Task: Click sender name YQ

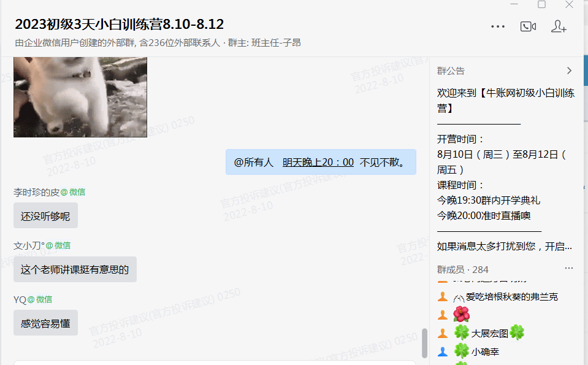Action: pos(20,300)
